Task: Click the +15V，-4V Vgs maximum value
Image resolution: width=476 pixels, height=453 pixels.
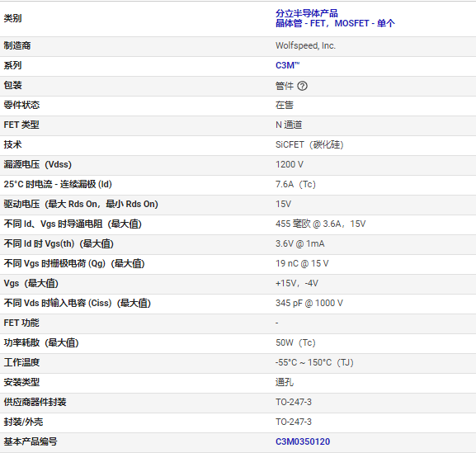Action: tap(297, 283)
